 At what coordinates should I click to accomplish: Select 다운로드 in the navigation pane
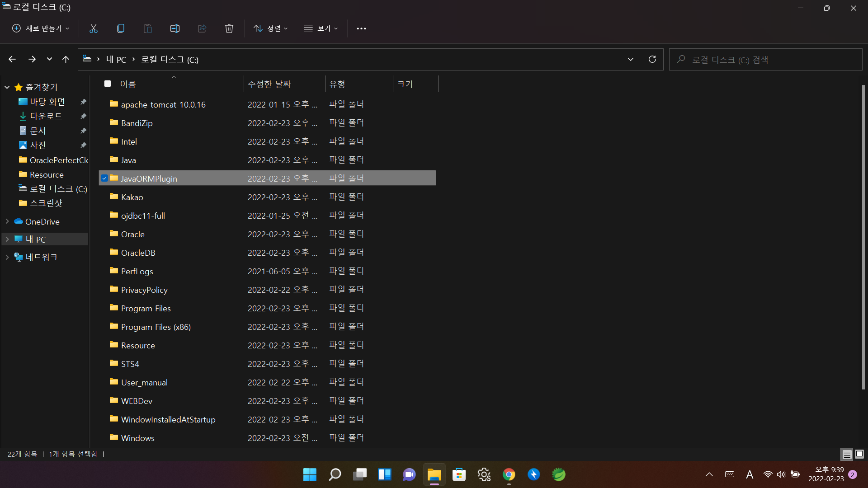coord(46,116)
